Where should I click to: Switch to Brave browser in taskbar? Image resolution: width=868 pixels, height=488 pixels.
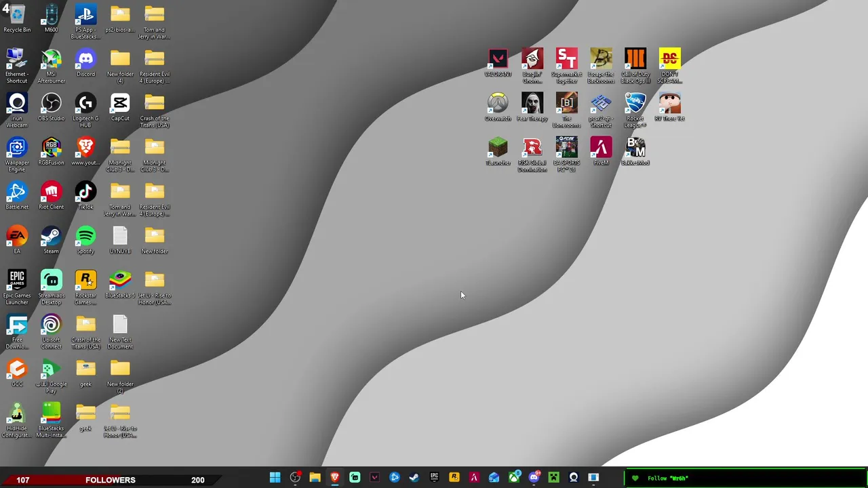pyautogui.click(x=334, y=478)
